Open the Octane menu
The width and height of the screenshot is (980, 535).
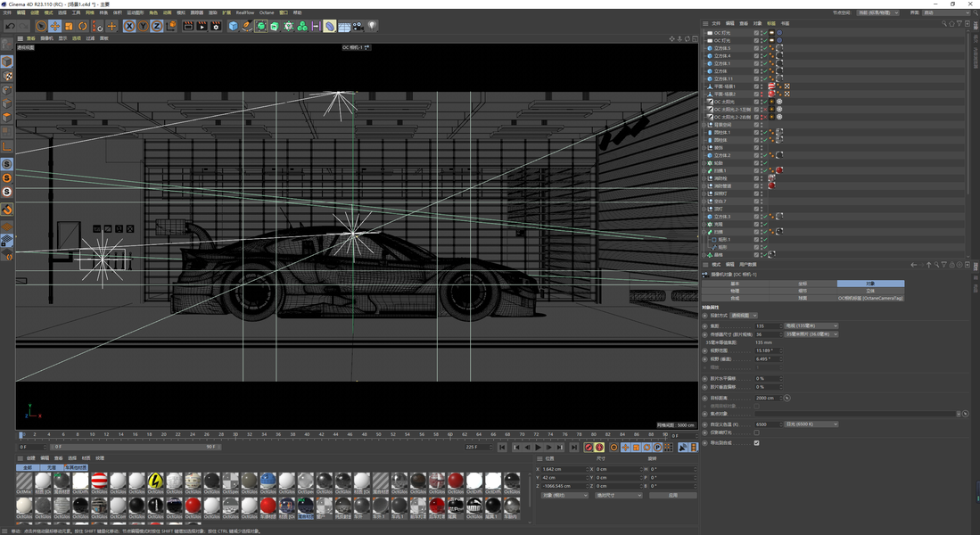tap(267, 12)
